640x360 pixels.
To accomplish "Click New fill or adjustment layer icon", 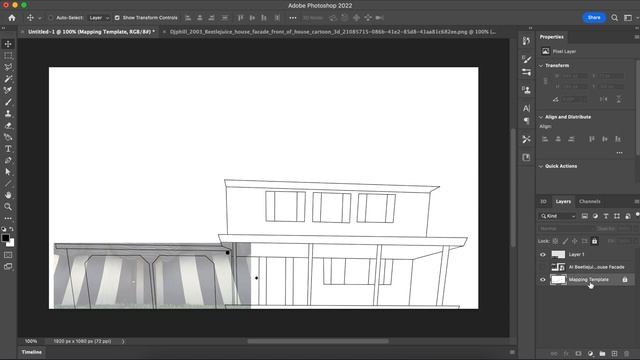I will pyautogui.click(x=590, y=353).
